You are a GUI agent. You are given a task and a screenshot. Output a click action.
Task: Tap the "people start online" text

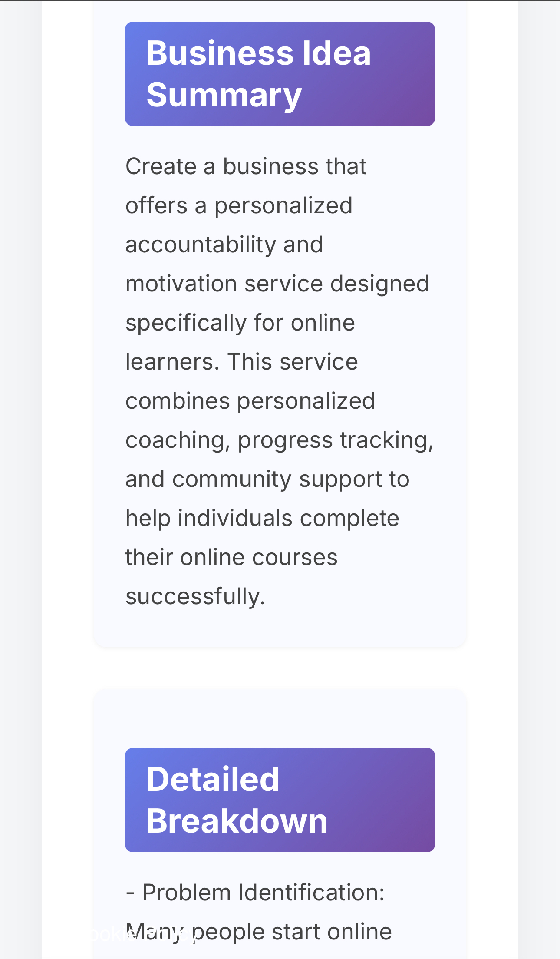292,932
